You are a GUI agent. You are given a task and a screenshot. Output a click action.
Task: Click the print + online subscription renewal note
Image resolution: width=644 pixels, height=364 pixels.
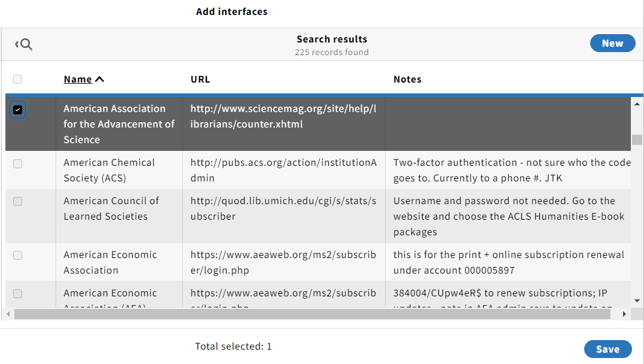[508, 262]
